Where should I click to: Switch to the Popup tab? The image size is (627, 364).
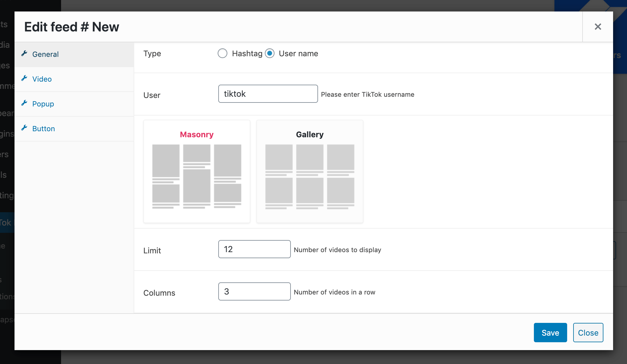[x=43, y=104]
